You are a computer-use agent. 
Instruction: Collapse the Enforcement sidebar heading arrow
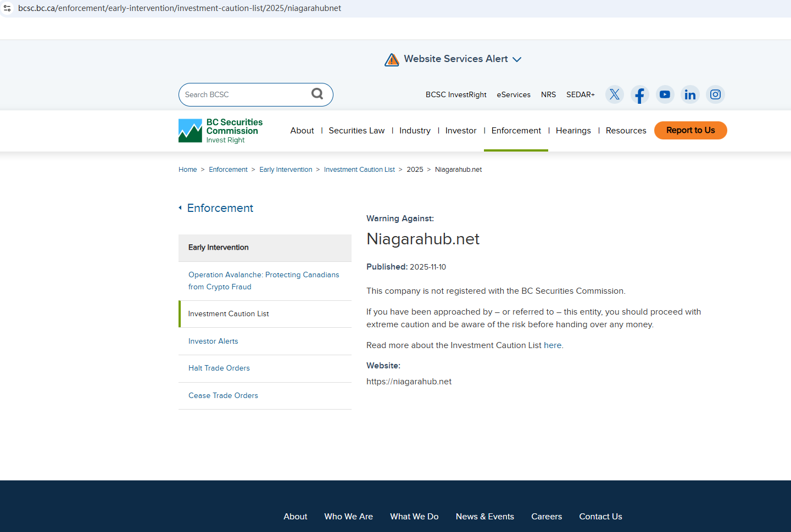click(180, 208)
